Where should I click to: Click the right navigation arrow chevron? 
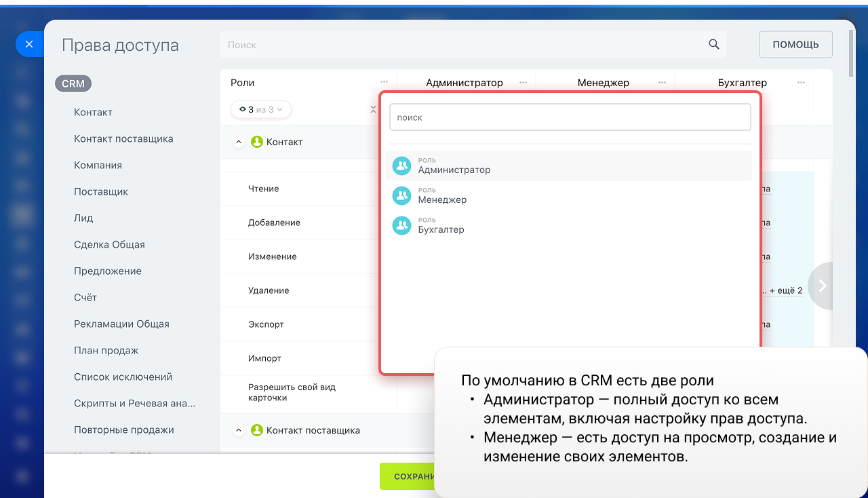[821, 286]
